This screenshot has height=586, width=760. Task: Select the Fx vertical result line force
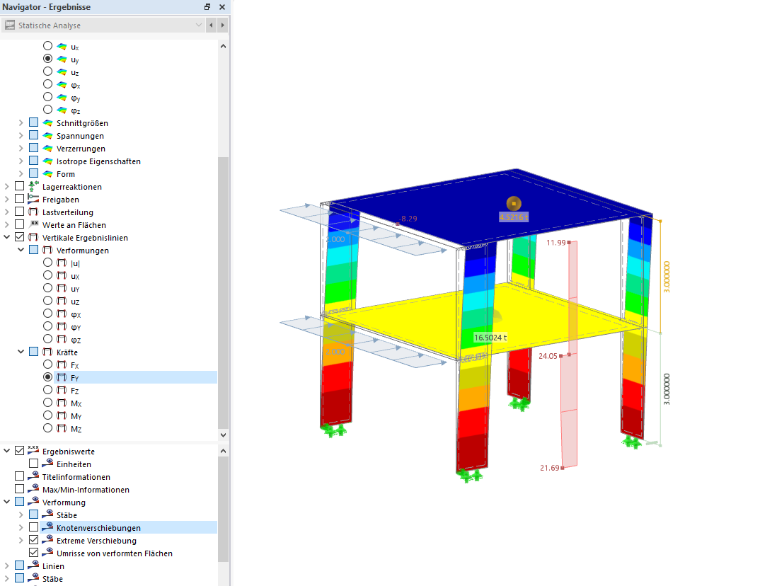click(48, 364)
